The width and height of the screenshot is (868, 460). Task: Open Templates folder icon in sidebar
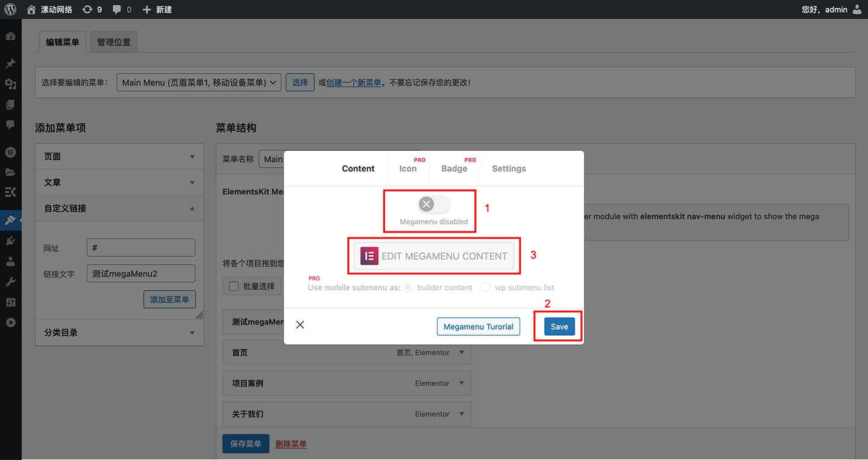point(10,172)
